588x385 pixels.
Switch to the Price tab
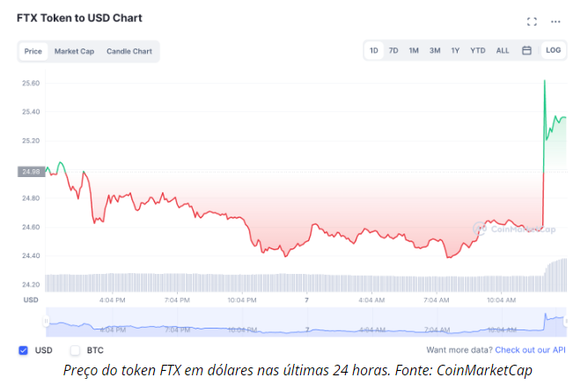(x=33, y=51)
